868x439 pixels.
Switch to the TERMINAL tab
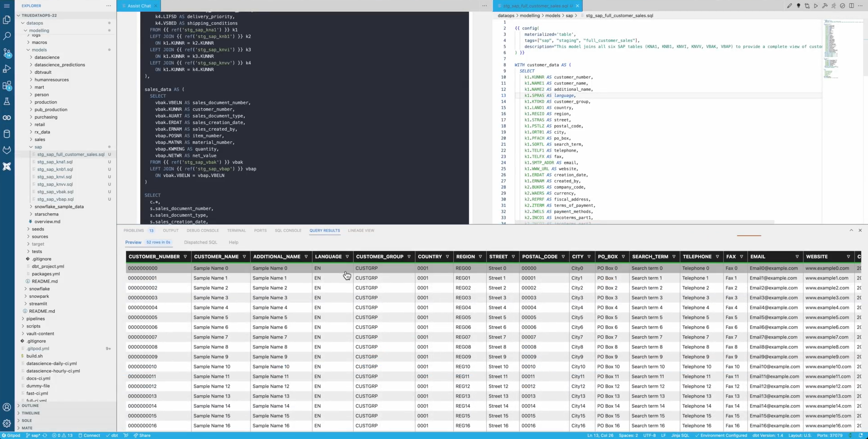[x=236, y=230]
